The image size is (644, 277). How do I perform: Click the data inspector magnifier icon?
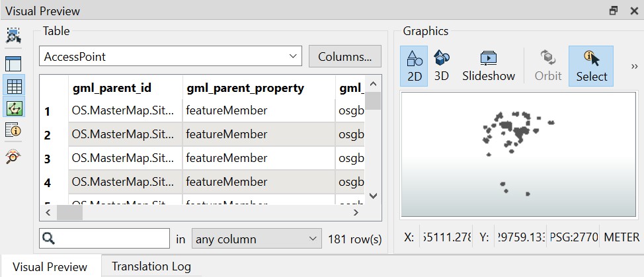click(x=13, y=156)
